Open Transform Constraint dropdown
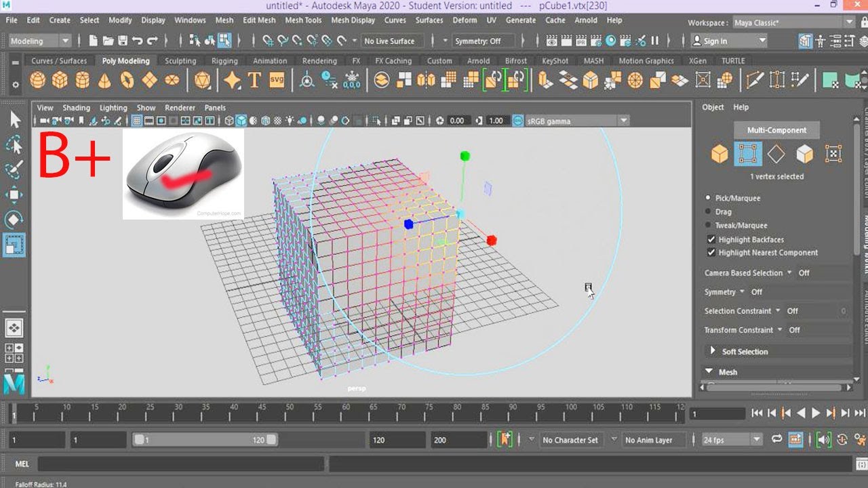The image size is (868, 488). (779, 329)
